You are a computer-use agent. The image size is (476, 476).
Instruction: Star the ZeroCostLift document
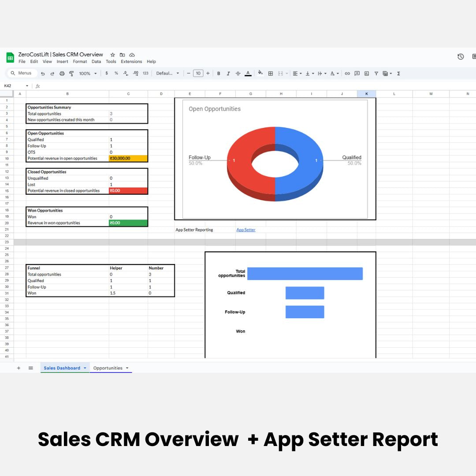[x=112, y=55]
